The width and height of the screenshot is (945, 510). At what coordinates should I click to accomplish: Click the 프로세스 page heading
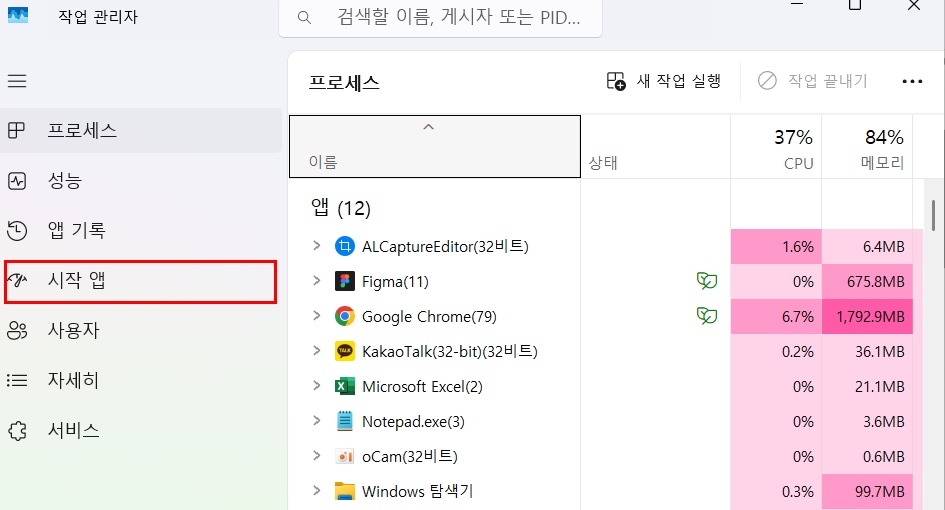click(344, 82)
